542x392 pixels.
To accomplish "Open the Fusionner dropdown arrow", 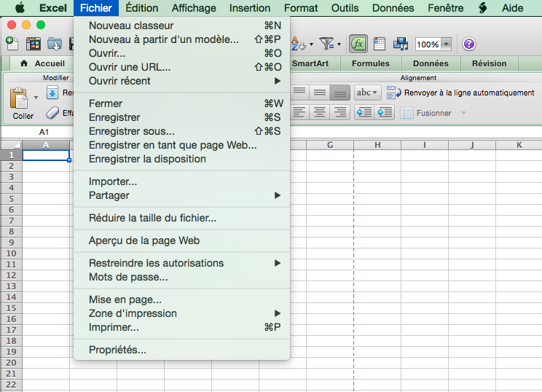I will point(463,113).
